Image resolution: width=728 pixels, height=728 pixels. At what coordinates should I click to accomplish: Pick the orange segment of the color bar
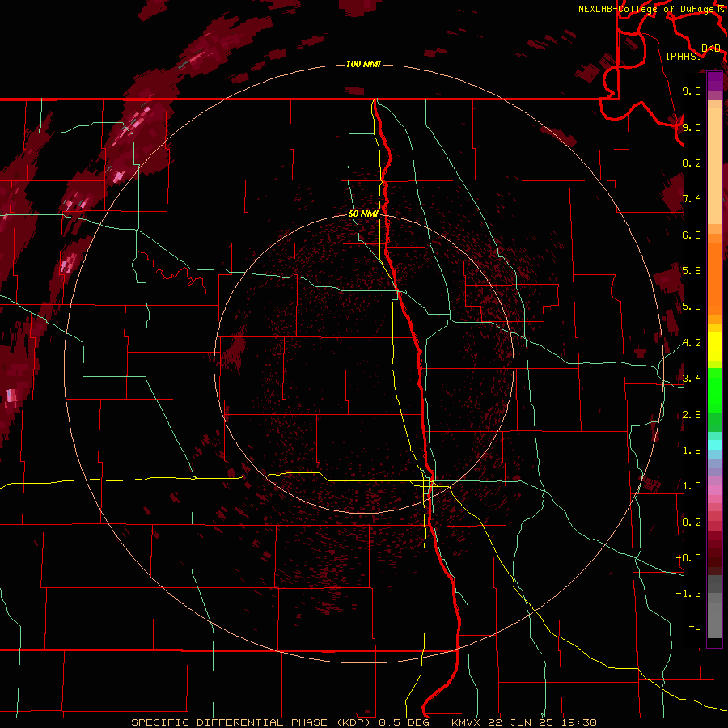tap(714, 278)
